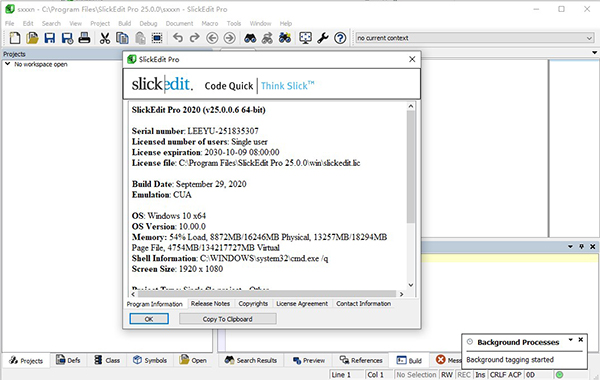Image resolution: width=600 pixels, height=380 pixels.
Task: Open the current context dropdown
Action: click(589, 38)
